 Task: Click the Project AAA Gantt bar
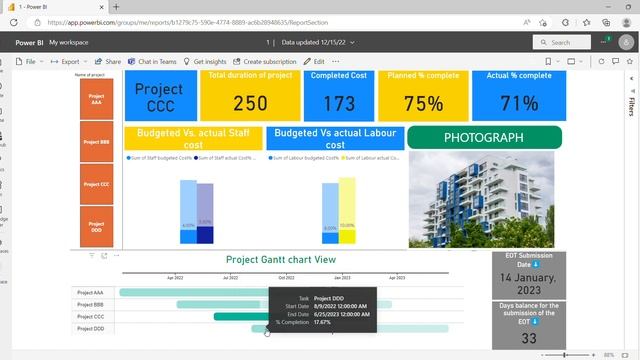(194, 292)
